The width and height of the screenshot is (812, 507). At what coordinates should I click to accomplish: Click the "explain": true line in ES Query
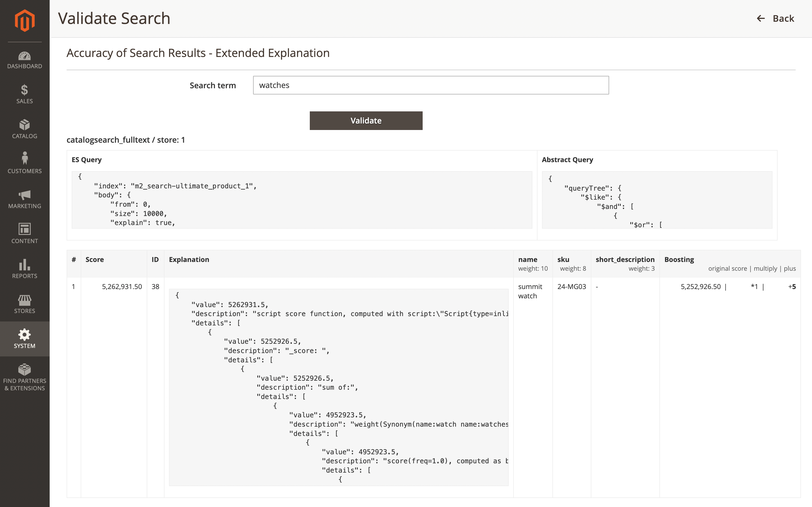(142, 223)
